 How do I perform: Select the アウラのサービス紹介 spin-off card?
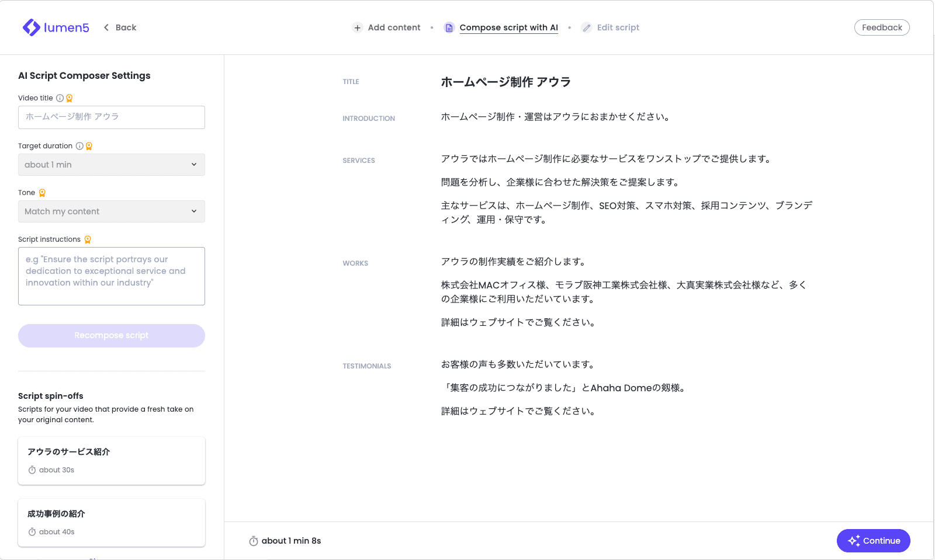111,461
